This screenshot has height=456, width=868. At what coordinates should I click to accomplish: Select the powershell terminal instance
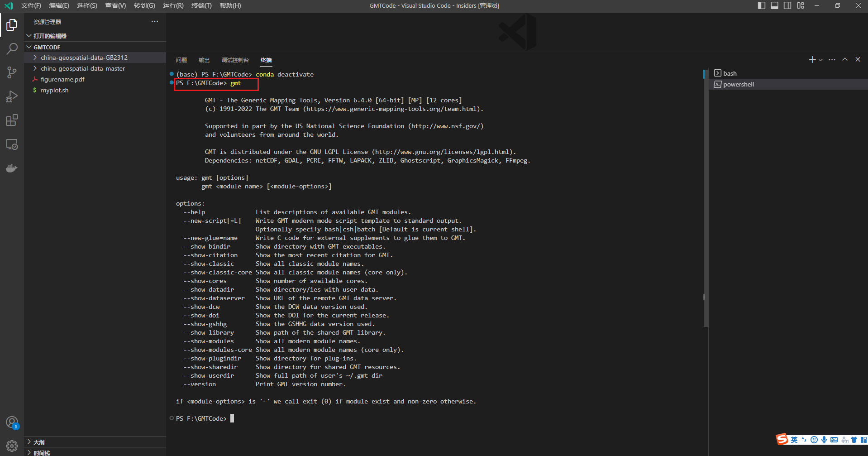(788, 84)
